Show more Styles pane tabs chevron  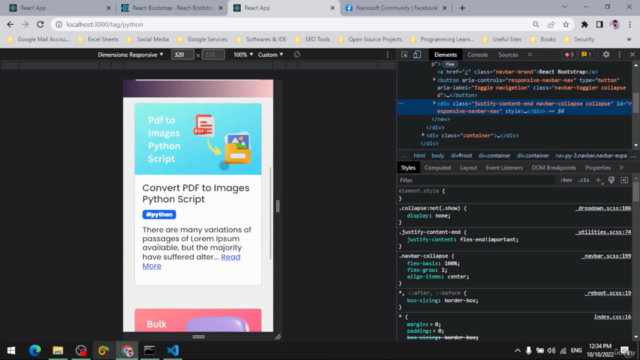point(621,168)
